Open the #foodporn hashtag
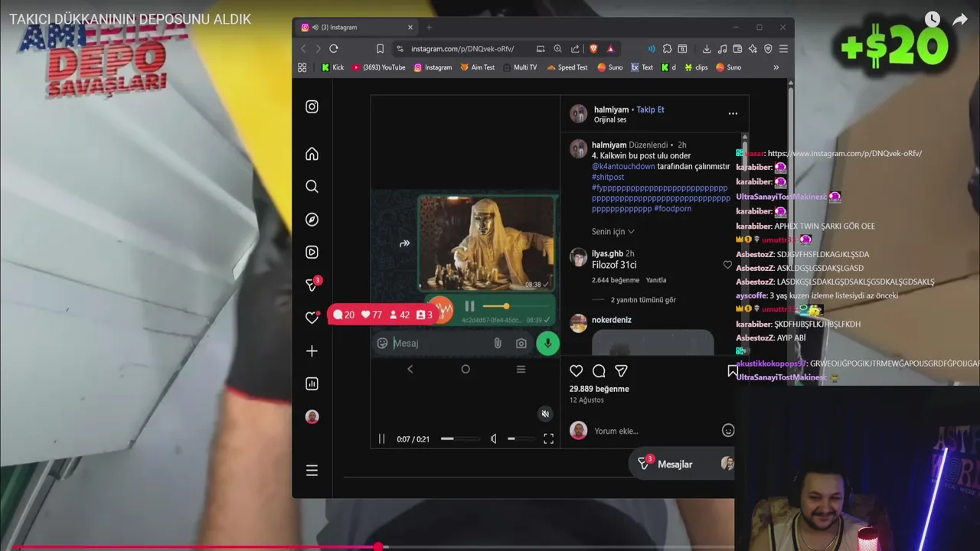Image resolution: width=980 pixels, height=551 pixels. click(672, 208)
